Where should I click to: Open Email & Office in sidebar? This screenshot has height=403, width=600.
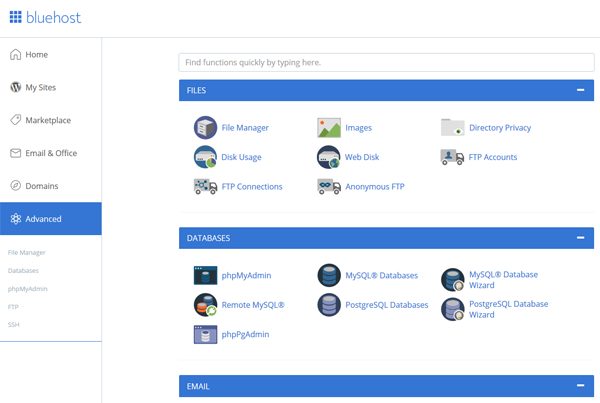pos(51,153)
